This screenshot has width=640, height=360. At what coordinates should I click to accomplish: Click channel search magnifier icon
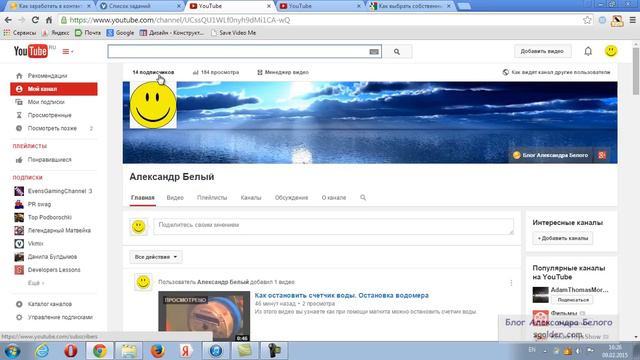363,198
